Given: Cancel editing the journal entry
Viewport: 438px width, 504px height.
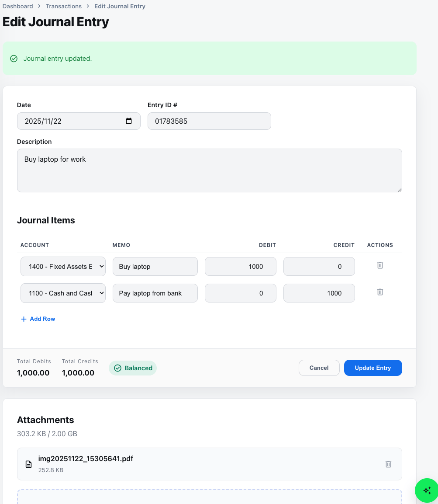Looking at the screenshot, I should tap(319, 368).
